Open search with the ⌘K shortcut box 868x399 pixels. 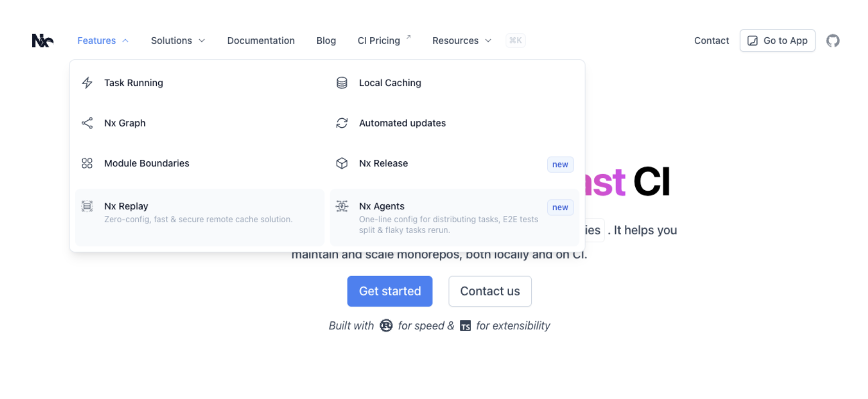tap(515, 40)
